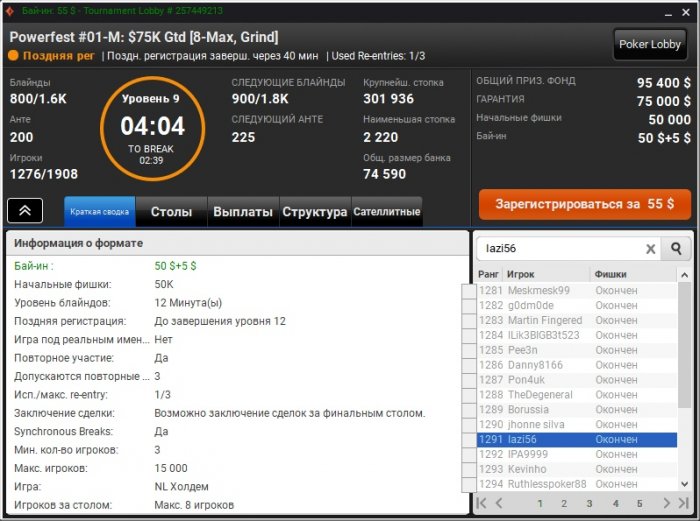This screenshot has width=700, height=521.
Task: Click Used Re-entries: 1/3 text
Action: pyautogui.click(x=378, y=56)
